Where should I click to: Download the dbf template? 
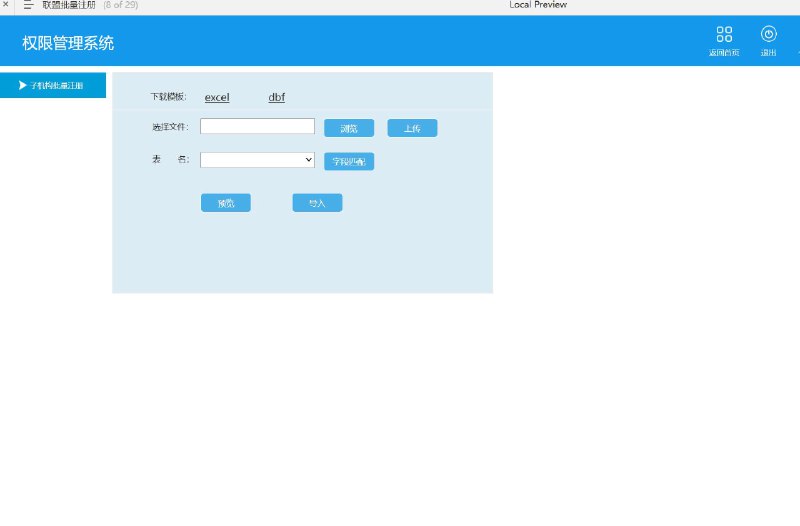click(277, 97)
